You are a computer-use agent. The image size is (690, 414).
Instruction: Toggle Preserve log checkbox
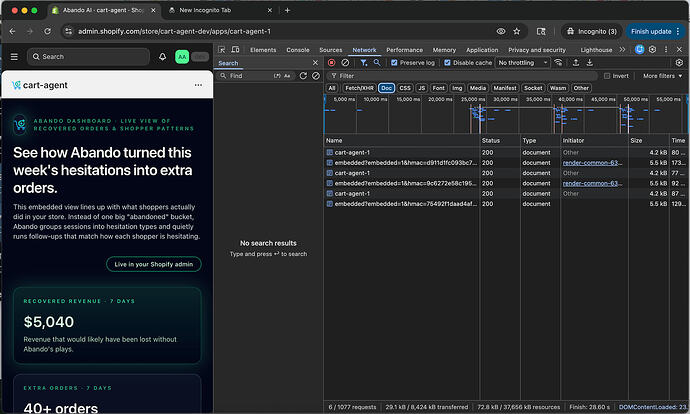(394, 63)
